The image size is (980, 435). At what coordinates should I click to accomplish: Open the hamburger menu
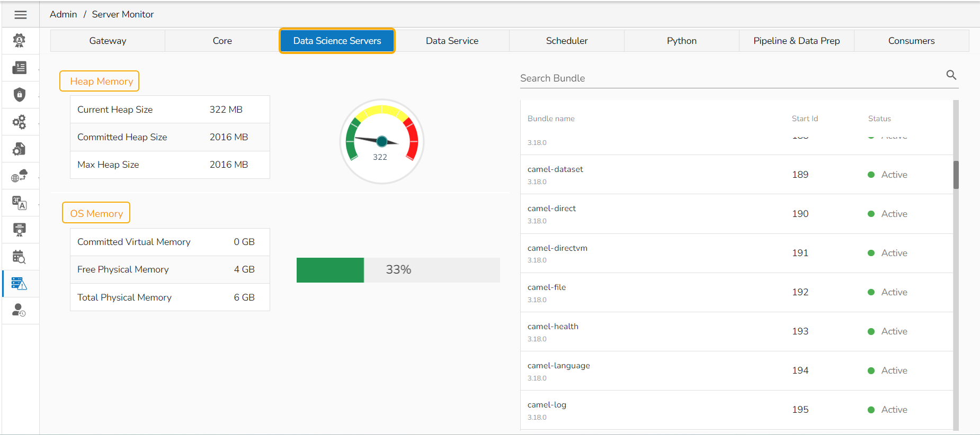coord(21,15)
